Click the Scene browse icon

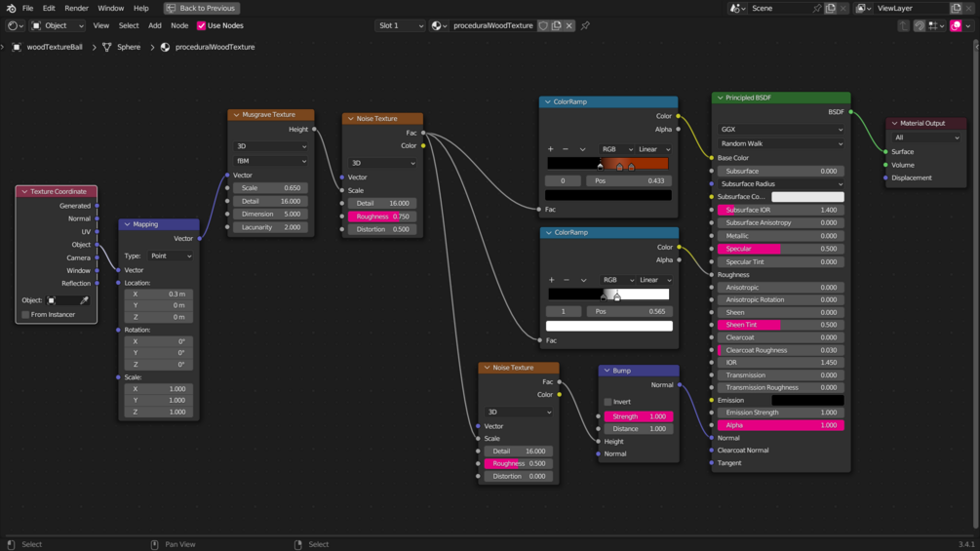[x=737, y=8]
